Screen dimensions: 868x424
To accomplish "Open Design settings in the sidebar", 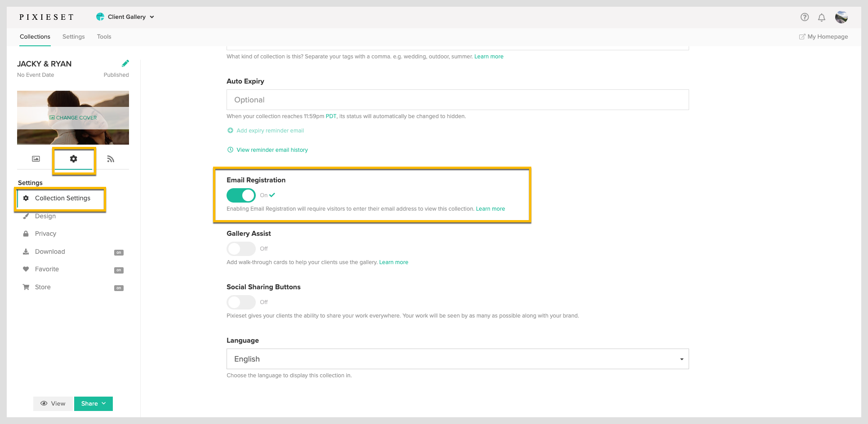I will point(45,216).
